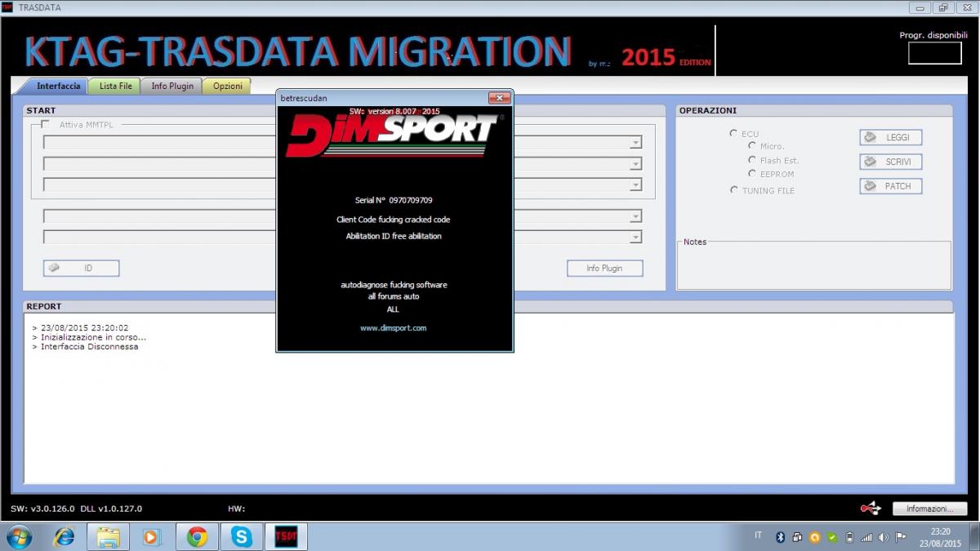The image size is (980, 551).
Task: Close the betrescudan DimSport dialog
Action: pyautogui.click(x=499, y=98)
